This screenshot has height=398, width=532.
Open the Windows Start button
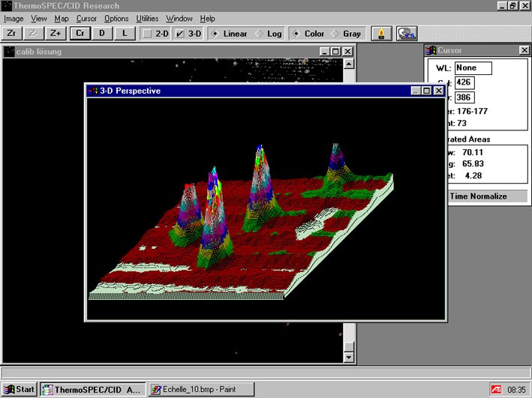19,390
